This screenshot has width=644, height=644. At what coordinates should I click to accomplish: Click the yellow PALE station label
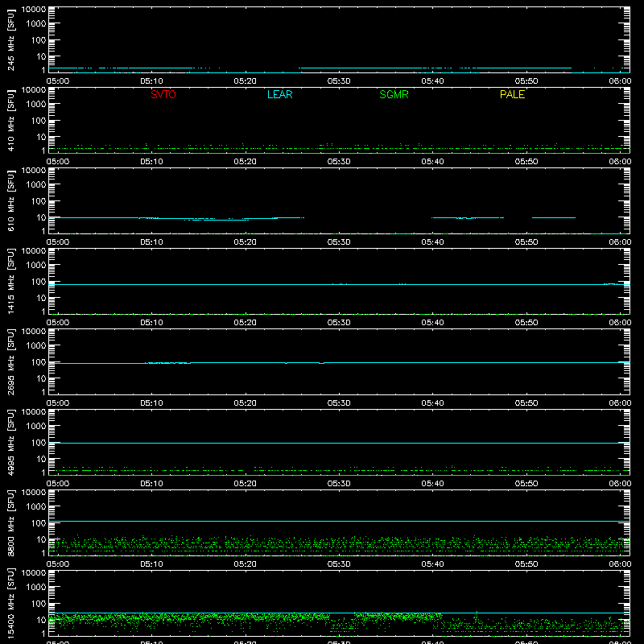pos(512,94)
